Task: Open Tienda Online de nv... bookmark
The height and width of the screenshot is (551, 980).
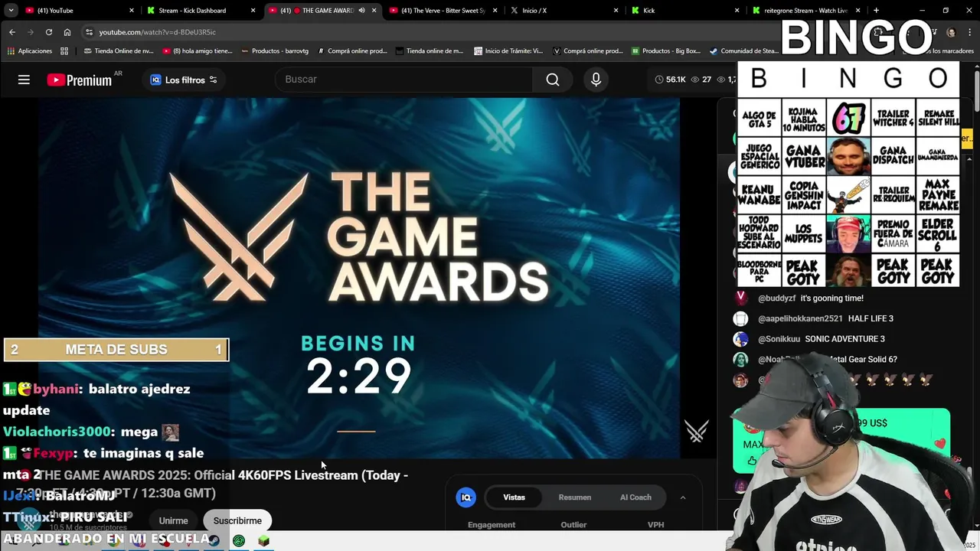Action: tap(118, 51)
